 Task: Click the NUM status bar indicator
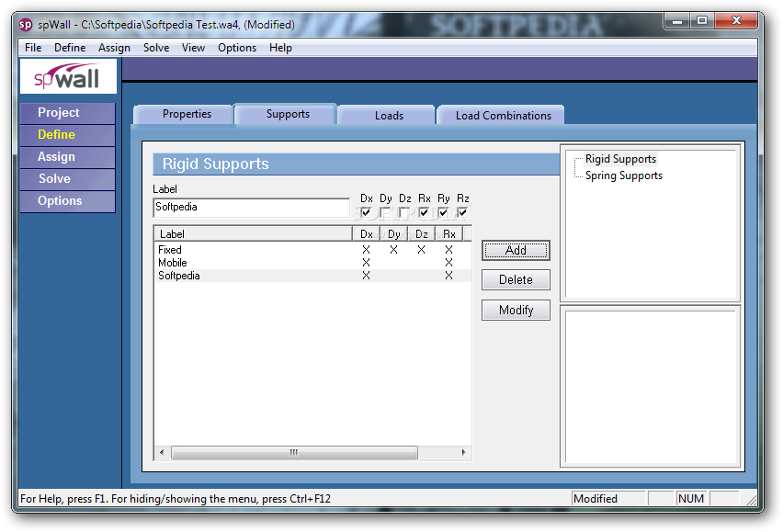point(691,499)
